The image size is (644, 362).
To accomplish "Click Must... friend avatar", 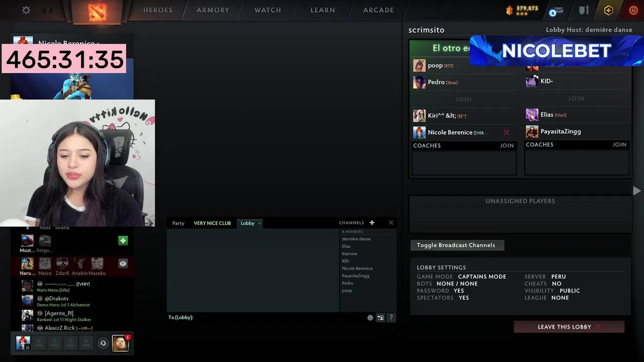I will point(27,241).
